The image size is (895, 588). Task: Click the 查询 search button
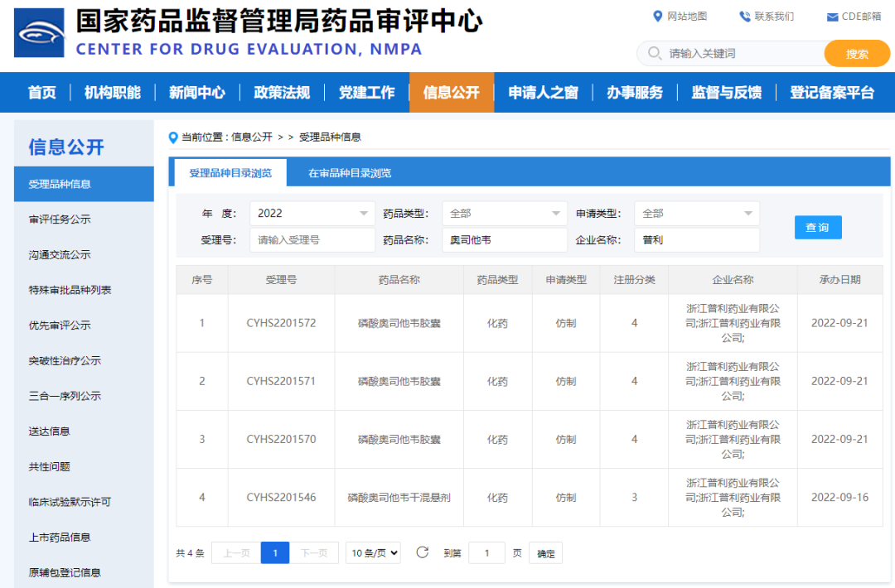[818, 227]
